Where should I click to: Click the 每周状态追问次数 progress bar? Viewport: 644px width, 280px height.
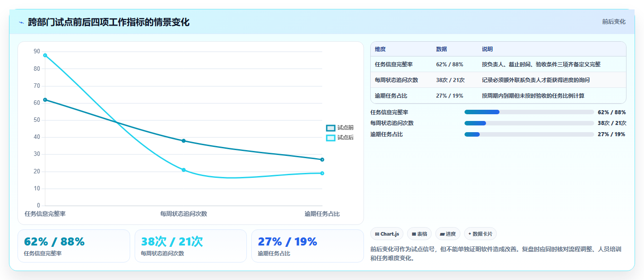(529, 123)
